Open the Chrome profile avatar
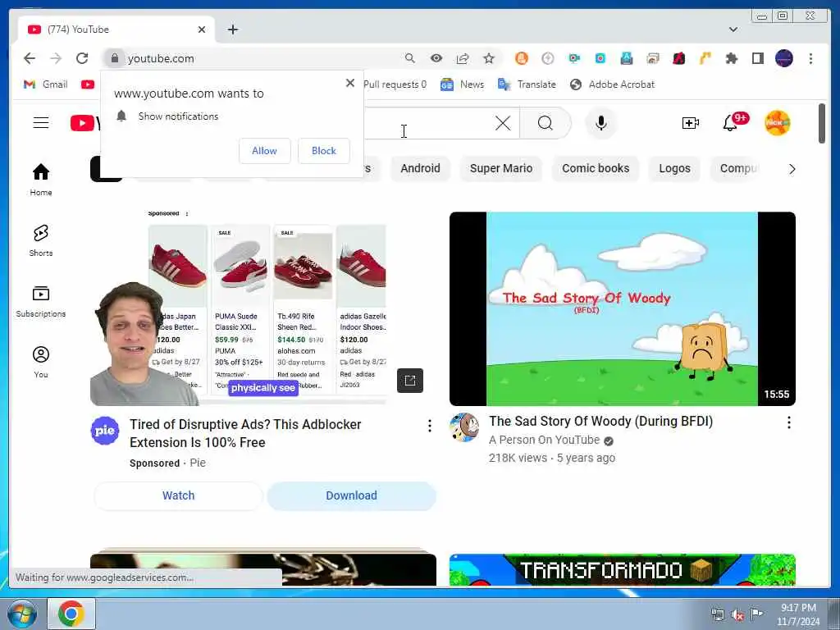This screenshot has width=840, height=630. 783,58
